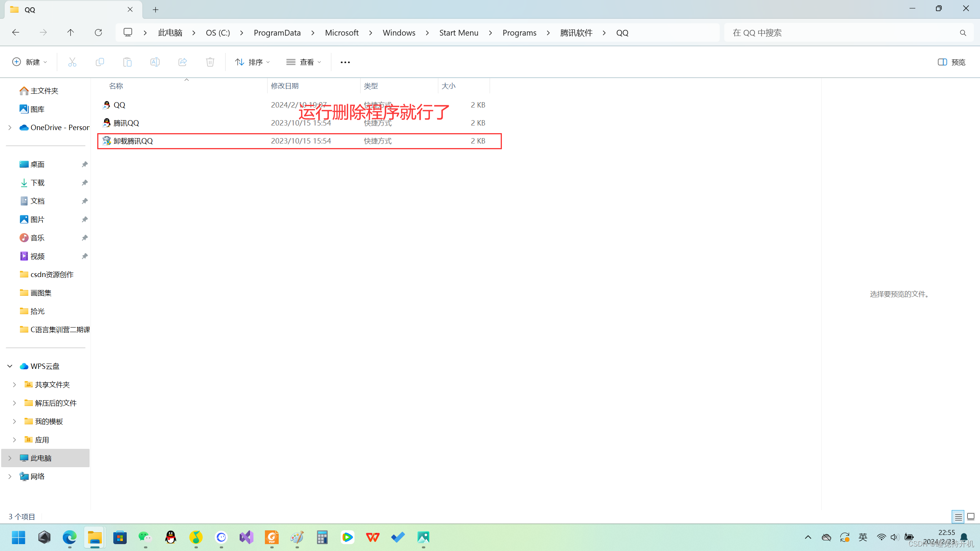Show hidden system tray icons
This screenshot has height=551, width=980.
click(808, 537)
